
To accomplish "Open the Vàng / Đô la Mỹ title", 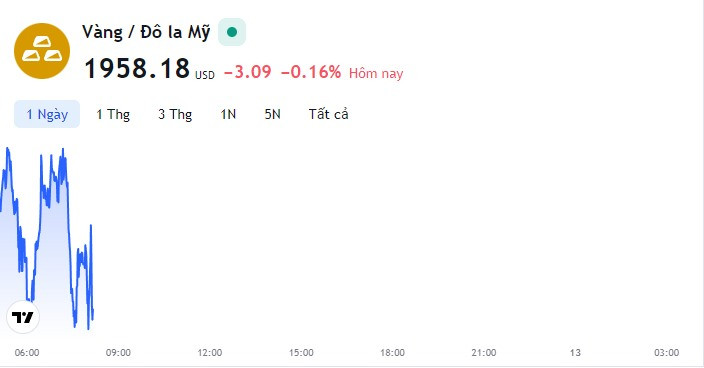I will tap(146, 32).
